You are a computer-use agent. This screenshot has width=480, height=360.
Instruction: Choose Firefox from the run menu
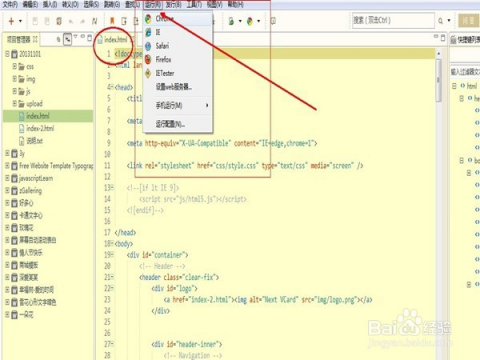pos(178,59)
